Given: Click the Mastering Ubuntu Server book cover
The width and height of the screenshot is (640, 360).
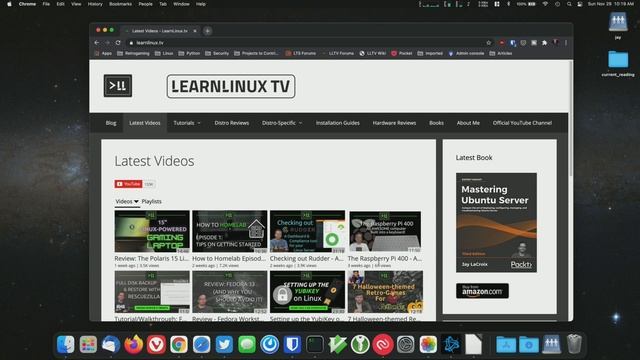Looking at the screenshot, I should (496, 222).
